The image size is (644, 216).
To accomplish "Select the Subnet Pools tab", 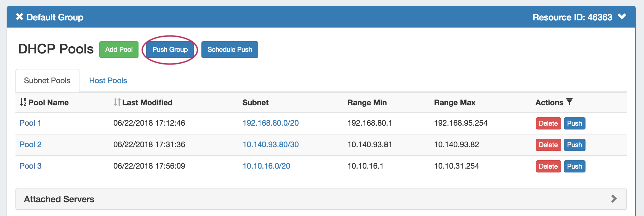I will coord(47,80).
